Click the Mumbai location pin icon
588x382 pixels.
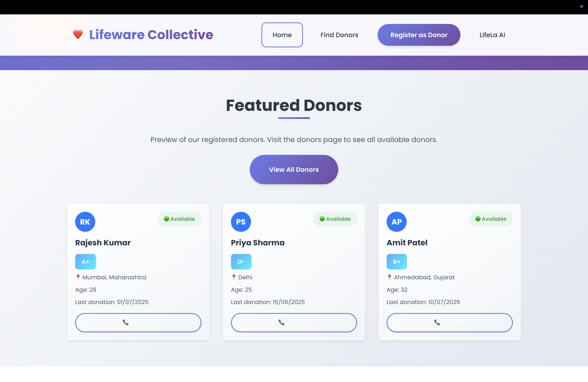[x=78, y=277]
